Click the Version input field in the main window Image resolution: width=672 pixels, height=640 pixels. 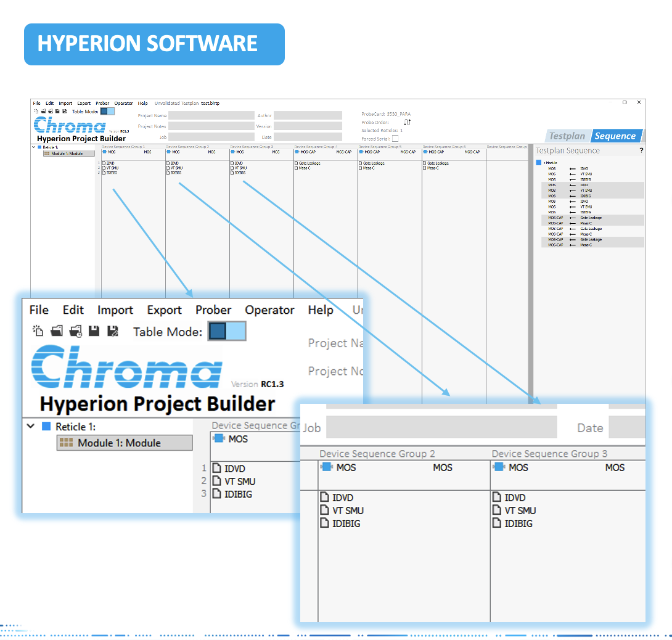coord(308,126)
